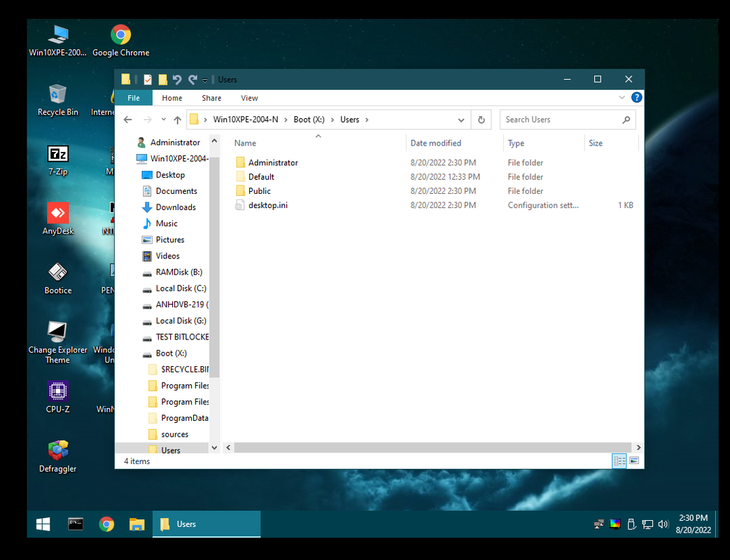Refresh the Users folder view
The image size is (730, 560).
pos(482,120)
